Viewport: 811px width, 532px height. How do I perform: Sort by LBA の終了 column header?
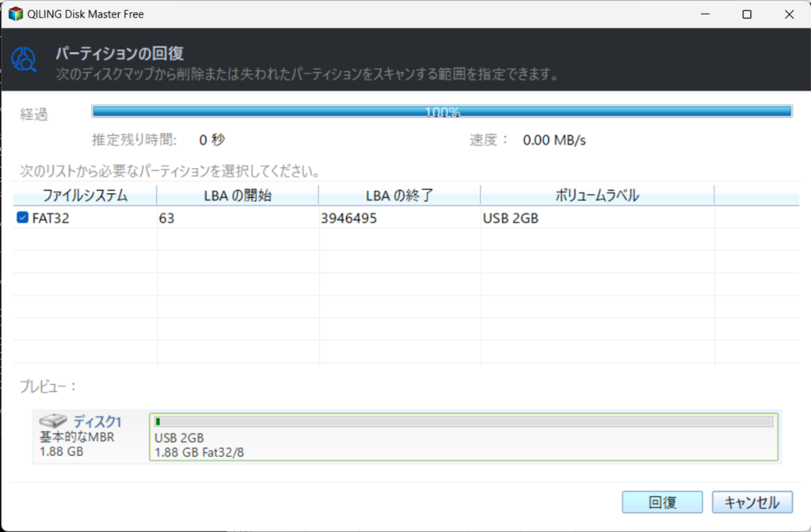coord(399,196)
